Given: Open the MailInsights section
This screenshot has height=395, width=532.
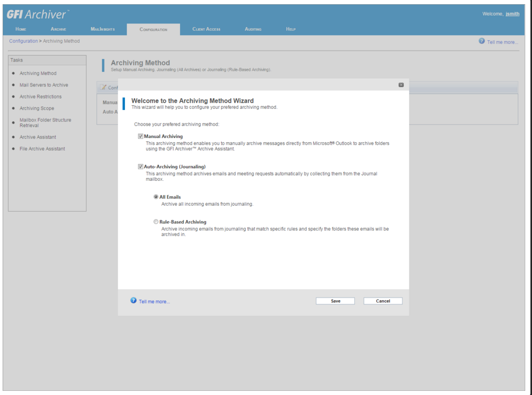Looking at the screenshot, I should (104, 29).
